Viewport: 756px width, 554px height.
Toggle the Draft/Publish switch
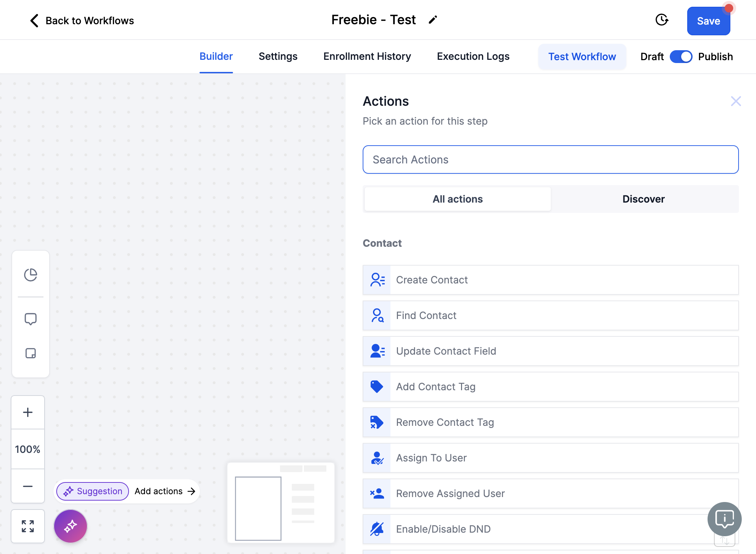coord(681,57)
